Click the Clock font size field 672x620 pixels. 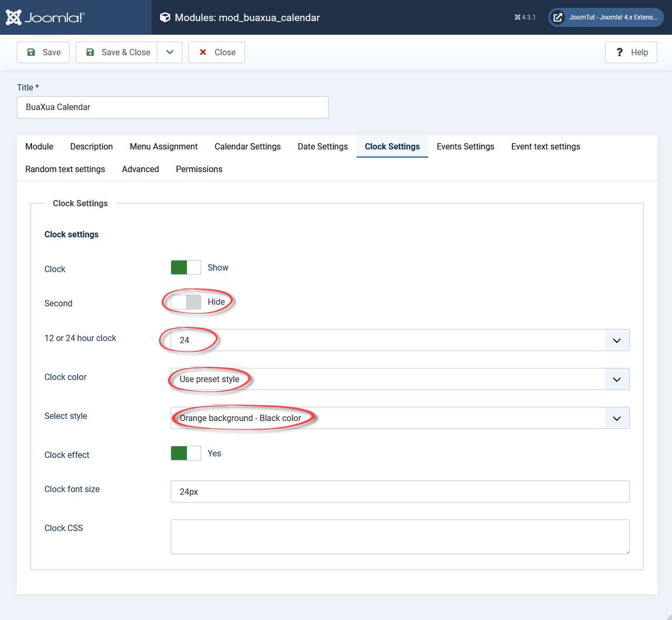pos(400,492)
